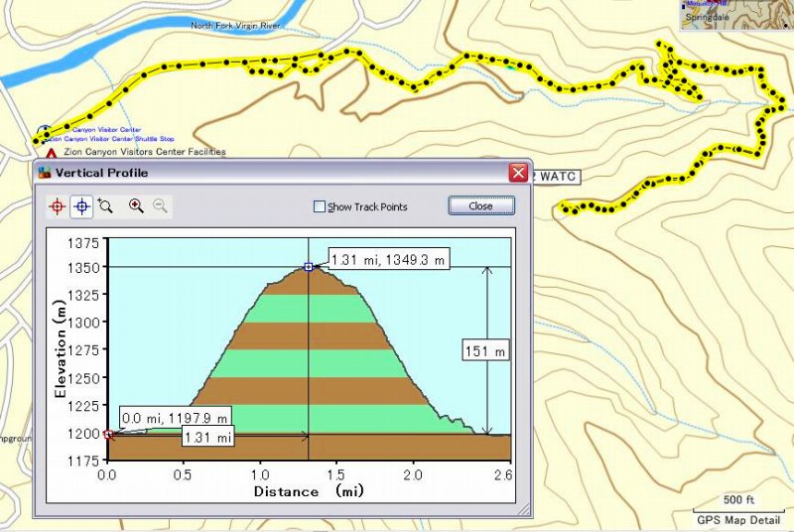Select the red crosshair start-point tool
The height and width of the screenshot is (532, 794).
57,205
